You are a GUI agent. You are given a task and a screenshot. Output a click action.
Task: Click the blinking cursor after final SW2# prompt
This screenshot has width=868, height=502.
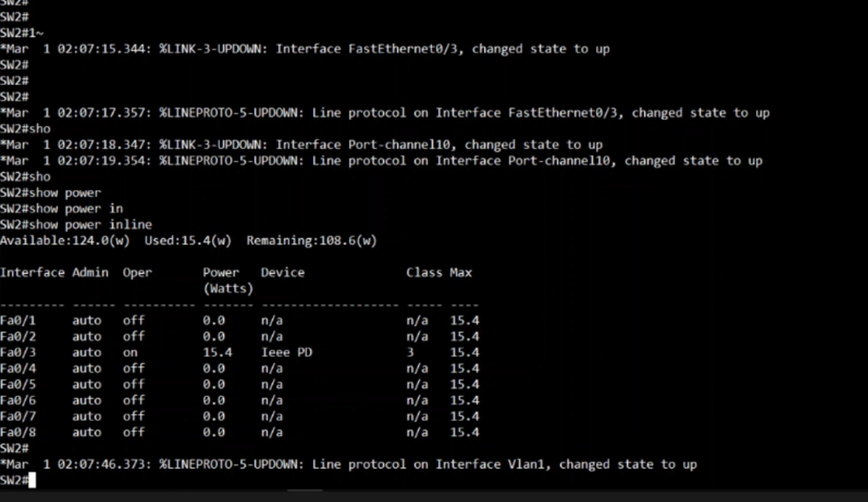(x=32, y=480)
